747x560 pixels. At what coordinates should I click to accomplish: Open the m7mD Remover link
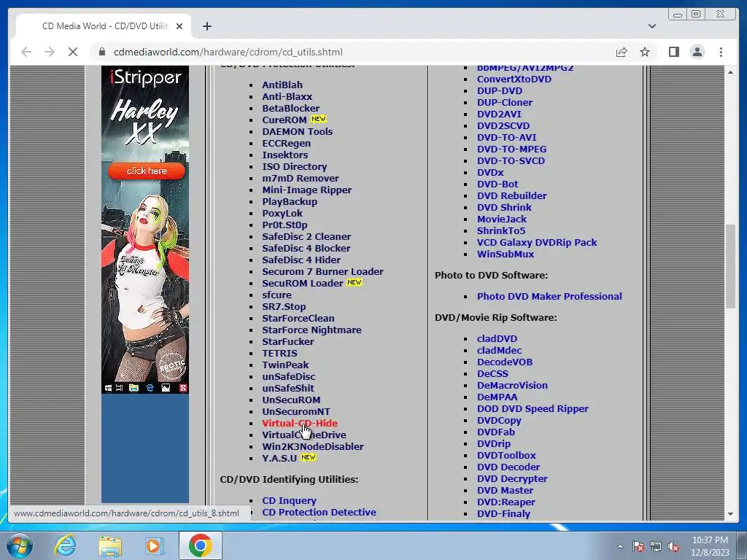click(300, 178)
